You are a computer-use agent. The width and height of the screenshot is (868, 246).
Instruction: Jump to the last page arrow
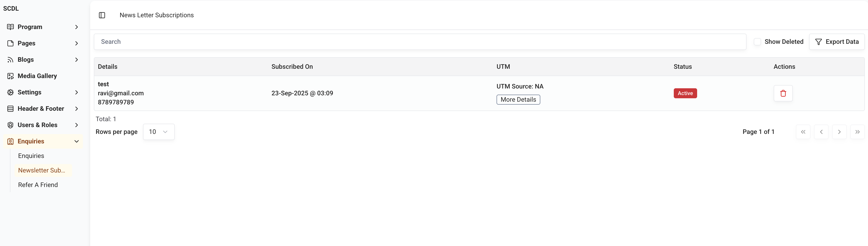point(857,132)
